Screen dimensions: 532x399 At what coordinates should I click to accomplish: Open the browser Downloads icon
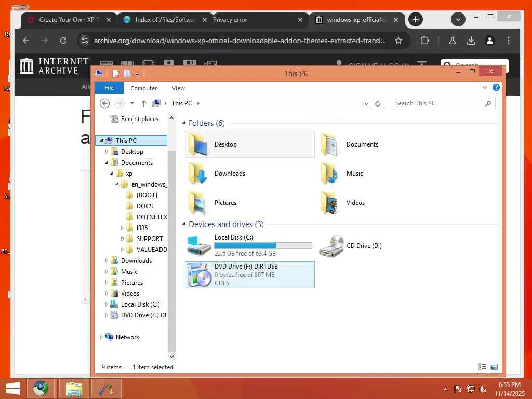point(471,41)
